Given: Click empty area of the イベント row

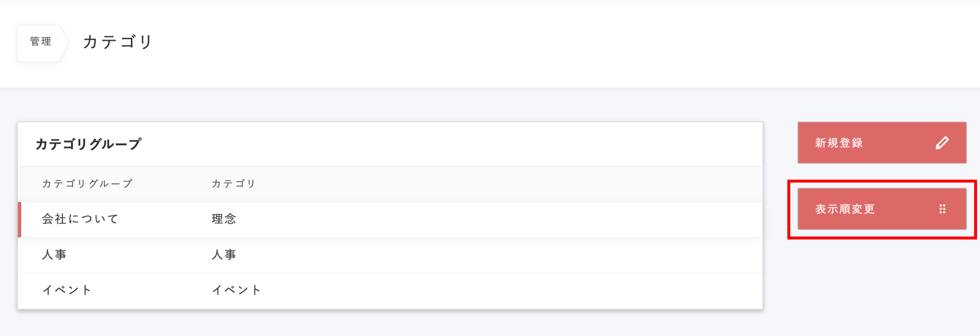Looking at the screenshot, I should pos(490,290).
